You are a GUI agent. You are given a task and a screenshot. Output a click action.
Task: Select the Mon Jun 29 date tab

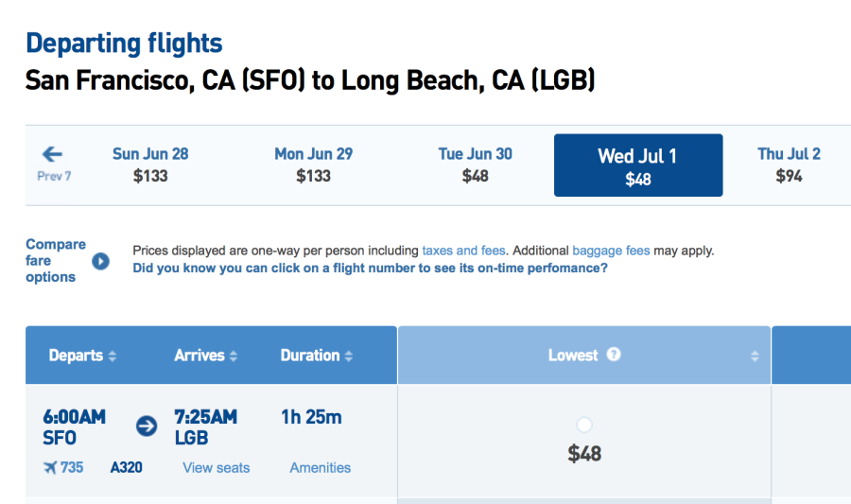[313, 165]
